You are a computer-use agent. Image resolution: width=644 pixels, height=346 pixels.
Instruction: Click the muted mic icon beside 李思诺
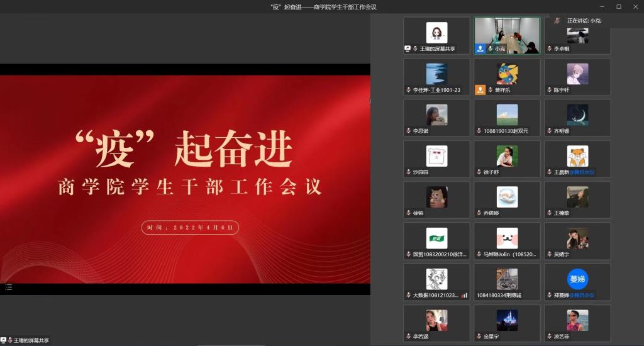pos(408,131)
